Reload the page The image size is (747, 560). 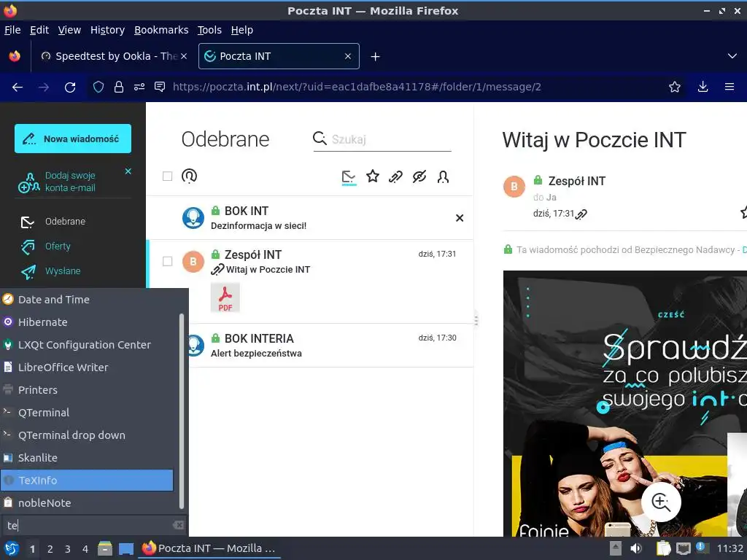(70, 87)
